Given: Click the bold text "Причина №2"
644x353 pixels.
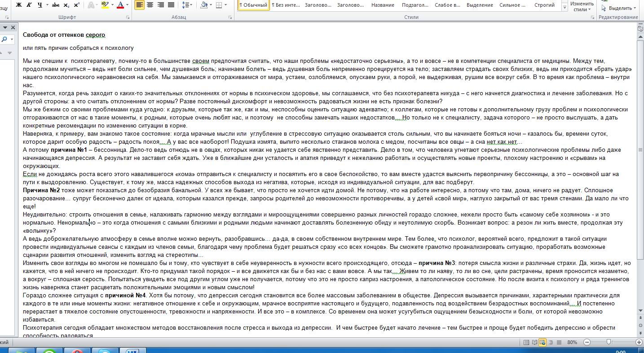Looking at the screenshot, I should click(x=41, y=190).
